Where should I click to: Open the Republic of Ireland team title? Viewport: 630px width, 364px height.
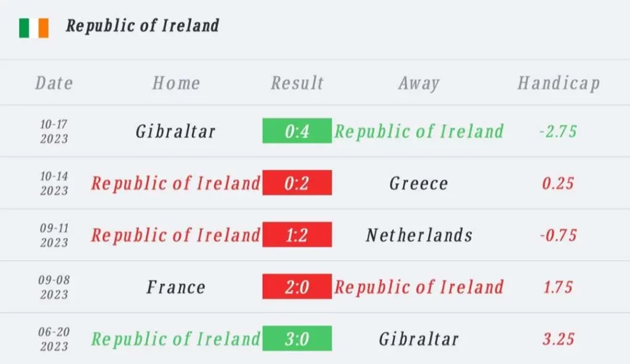tap(143, 26)
